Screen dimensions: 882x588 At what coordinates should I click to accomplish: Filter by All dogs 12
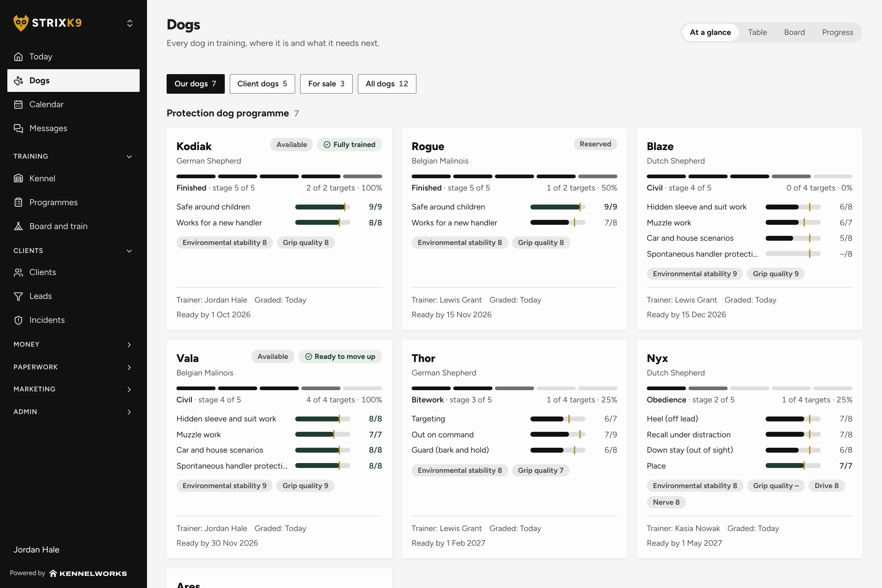coord(386,84)
